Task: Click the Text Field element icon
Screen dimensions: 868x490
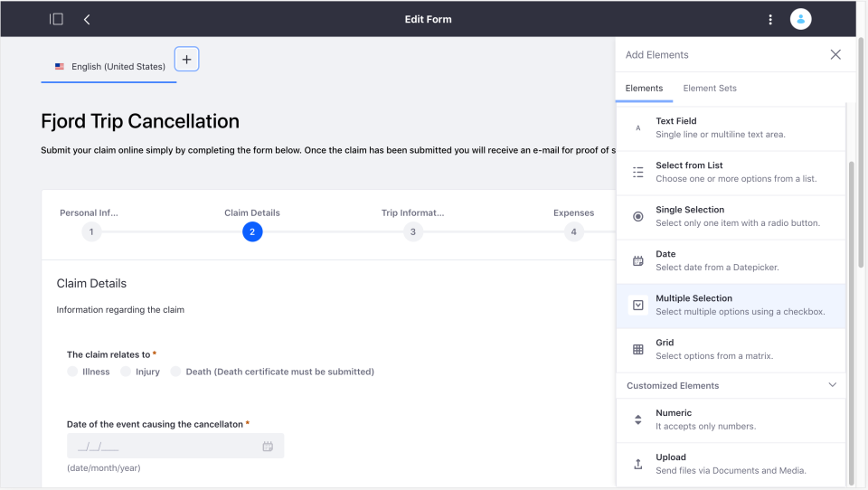Action: pyautogui.click(x=638, y=127)
